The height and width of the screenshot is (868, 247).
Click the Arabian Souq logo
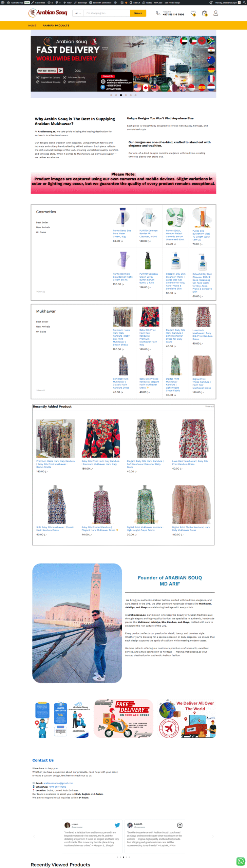tap(48, 13)
